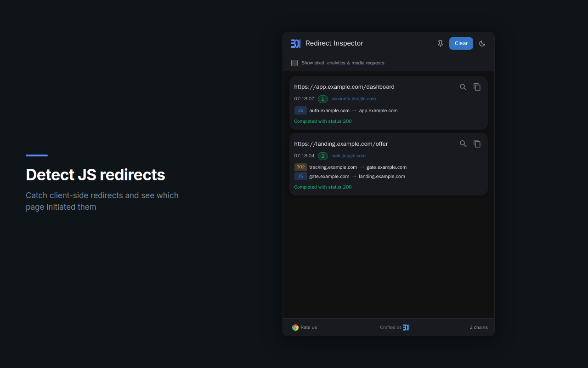Image resolution: width=588 pixels, height=368 pixels.
Task: Inspect the landing.example.com/offer chain details
Action: [463, 144]
